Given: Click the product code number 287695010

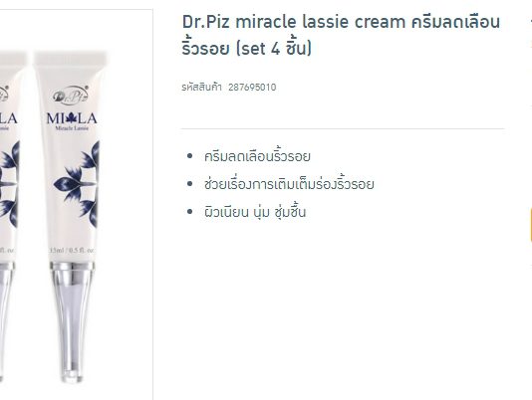Looking at the screenshot, I should [252, 88].
